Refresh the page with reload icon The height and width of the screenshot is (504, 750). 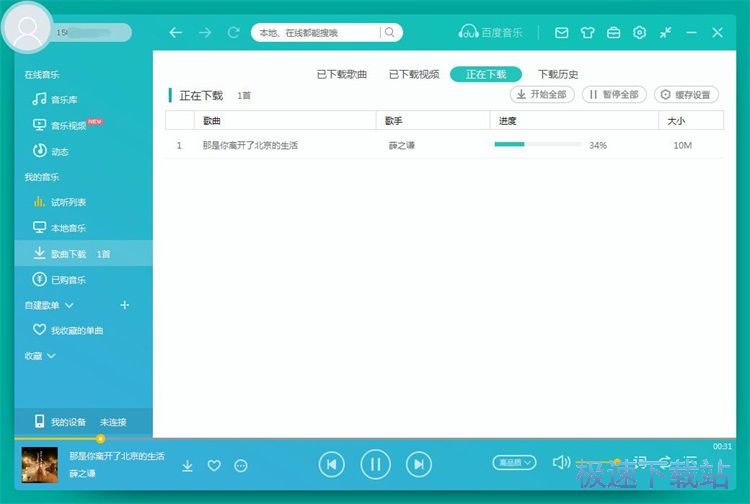click(233, 33)
